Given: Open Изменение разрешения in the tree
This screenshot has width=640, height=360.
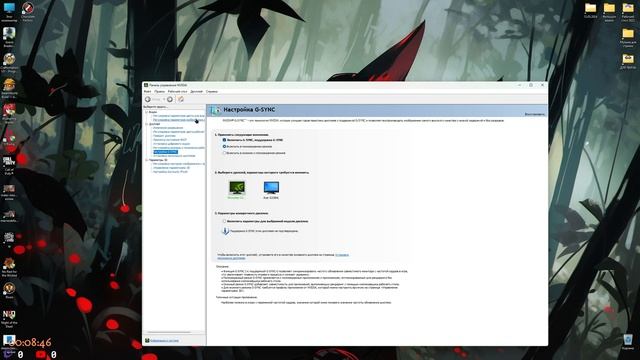Looking at the screenshot, I should pos(168,128).
